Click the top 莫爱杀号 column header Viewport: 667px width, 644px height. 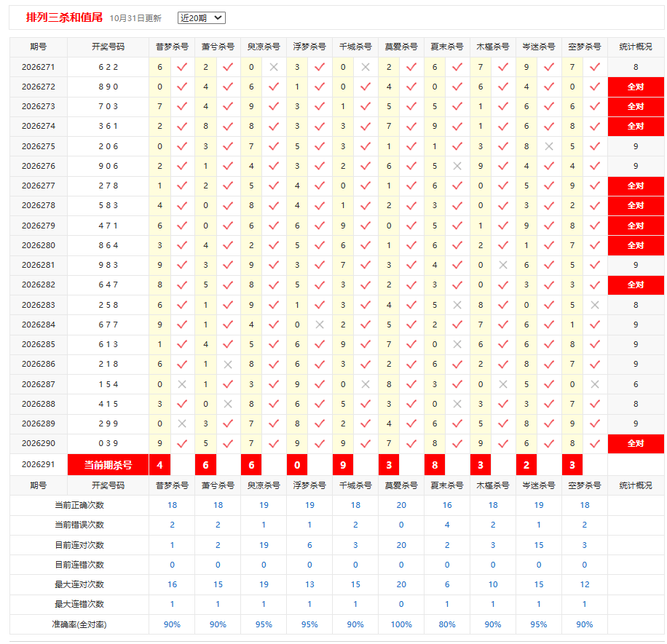pos(401,47)
